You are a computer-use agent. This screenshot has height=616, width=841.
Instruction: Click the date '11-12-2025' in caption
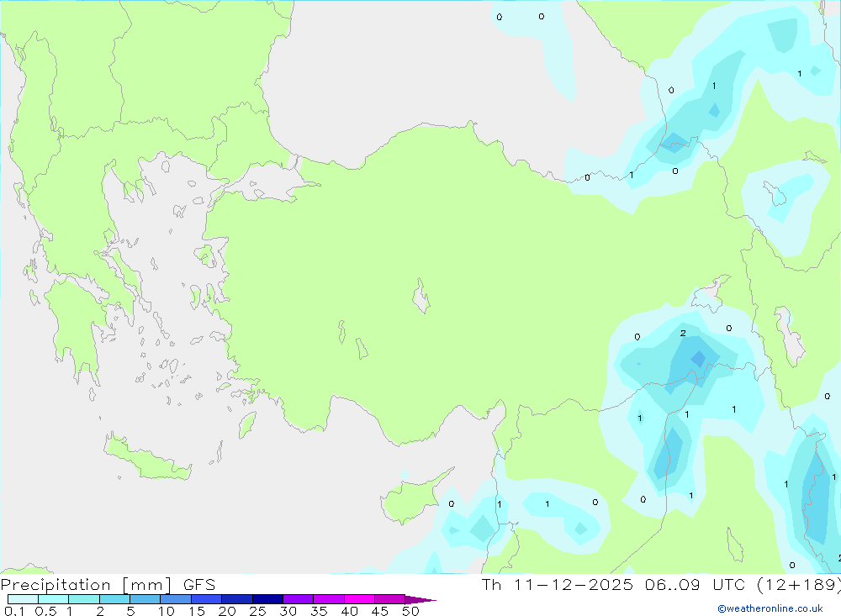tap(574, 584)
